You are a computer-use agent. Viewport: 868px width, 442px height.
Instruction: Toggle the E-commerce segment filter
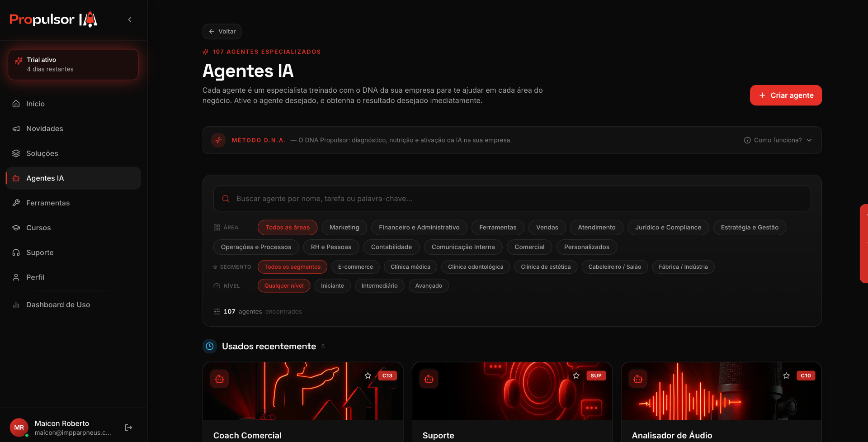point(355,267)
